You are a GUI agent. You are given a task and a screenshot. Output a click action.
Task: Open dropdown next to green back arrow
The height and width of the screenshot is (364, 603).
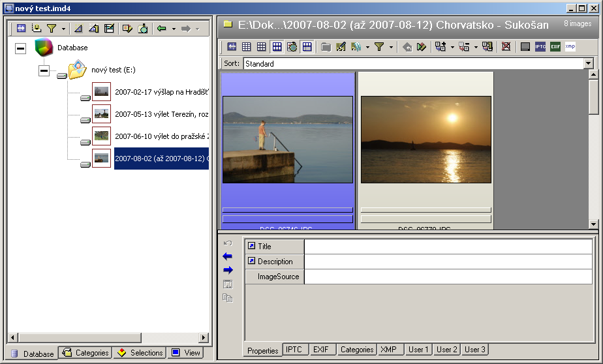pos(174,29)
